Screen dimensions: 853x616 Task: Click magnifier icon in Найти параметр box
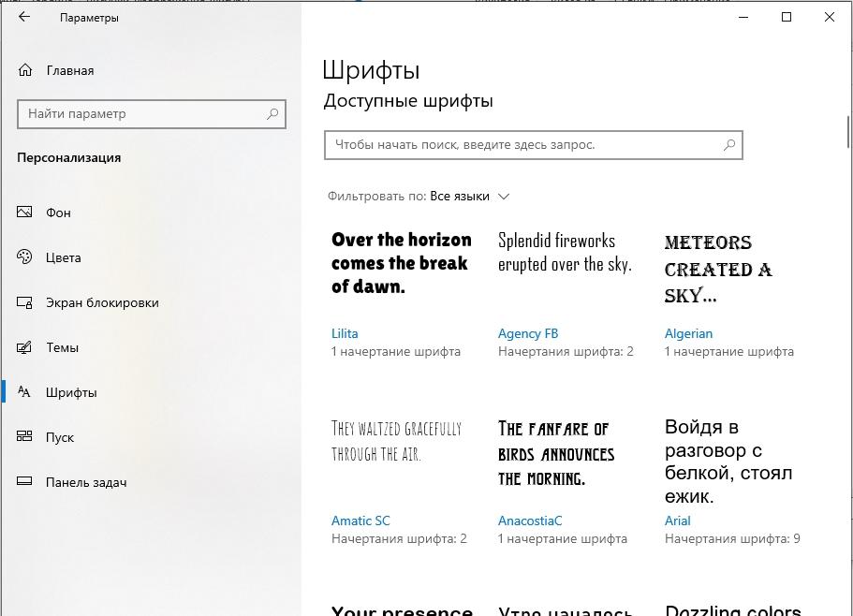click(x=272, y=113)
